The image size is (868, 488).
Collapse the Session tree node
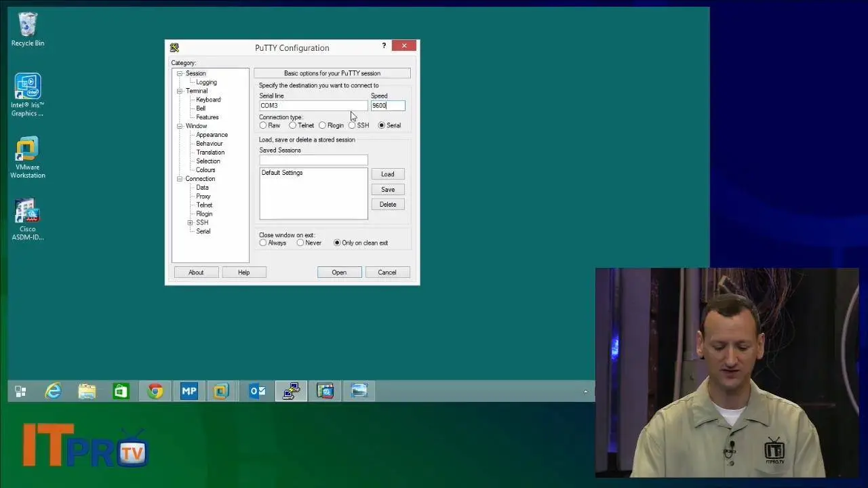(x=180, y=73)
